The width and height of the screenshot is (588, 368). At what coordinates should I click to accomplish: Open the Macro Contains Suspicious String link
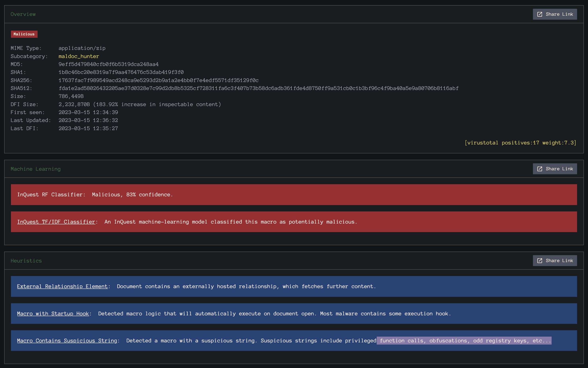[67, 341]
